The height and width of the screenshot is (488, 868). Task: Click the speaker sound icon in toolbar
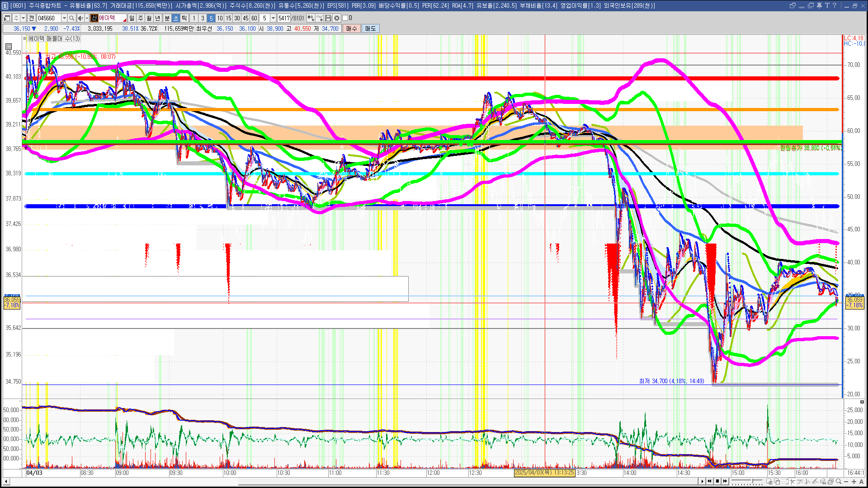(80, 18)
